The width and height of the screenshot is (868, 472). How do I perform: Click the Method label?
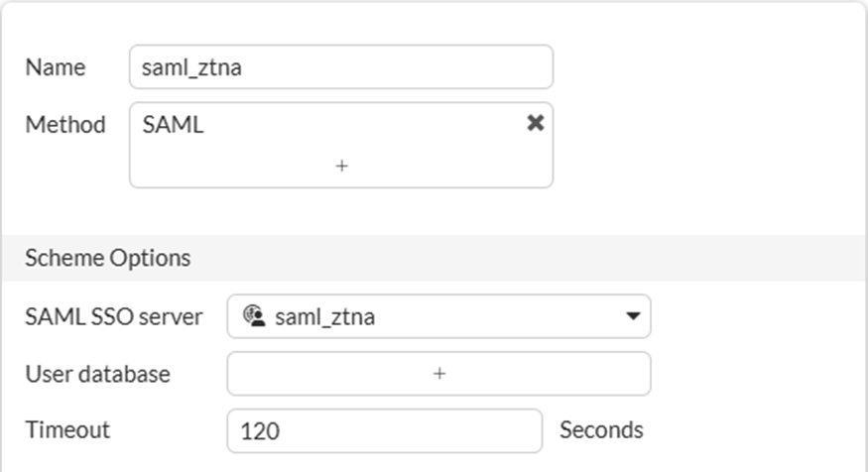[x=65, y=125]
